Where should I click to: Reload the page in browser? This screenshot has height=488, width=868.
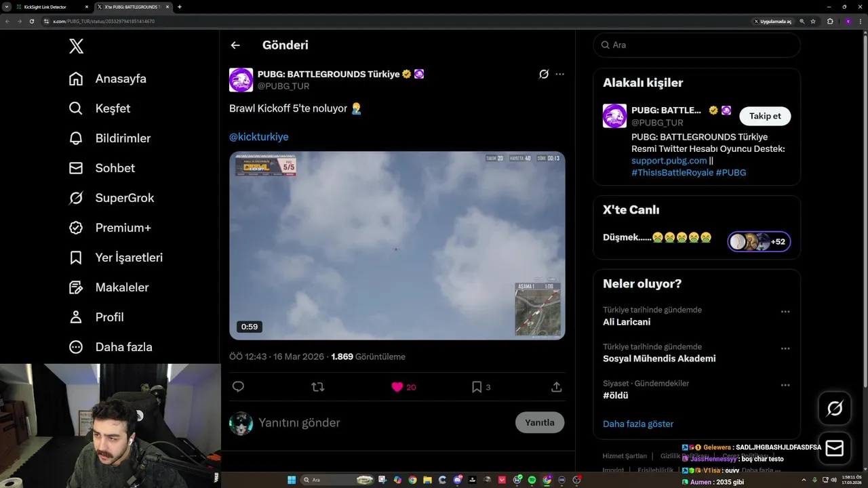31,21
